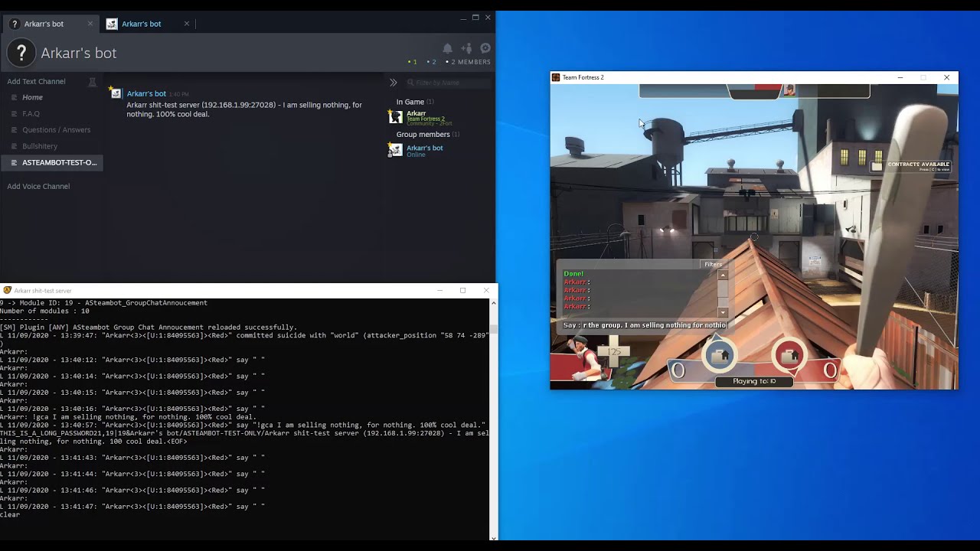This screenshot has height=551, width=980.
Task: Click the Plugin reloaded successfully line in the console
Action: (x=149, y=328)
